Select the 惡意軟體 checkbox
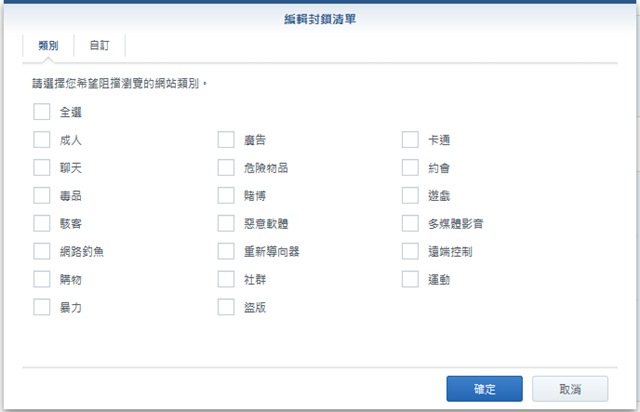The width and height of the screenshot is (640, 412). [x=226, y=223]
